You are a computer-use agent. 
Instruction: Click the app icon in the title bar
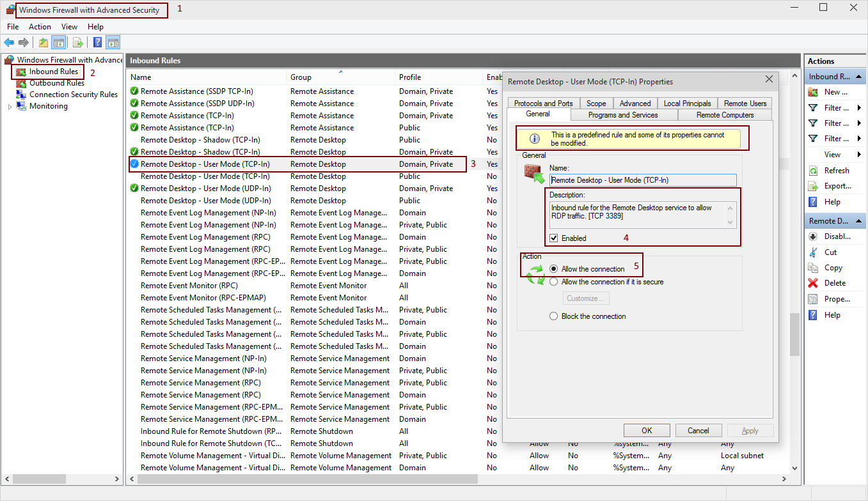click(x=10, y=10)
